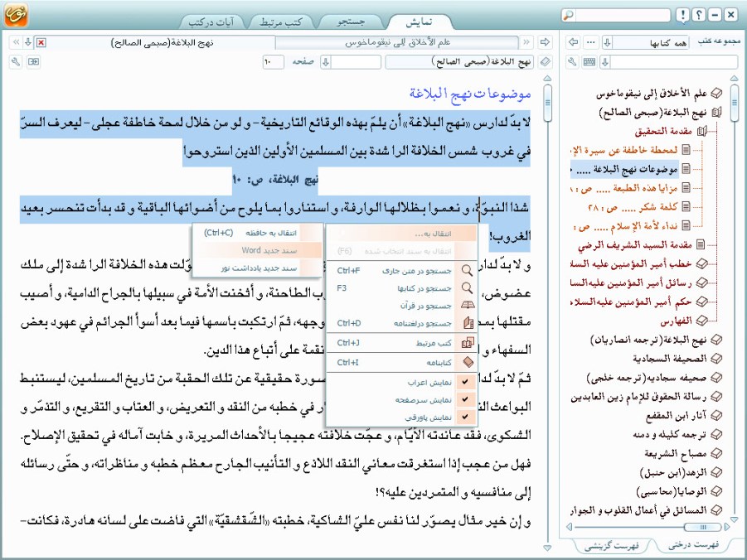
Task: Choose انتقال به حافظه from the submenu
Action: 258,233
